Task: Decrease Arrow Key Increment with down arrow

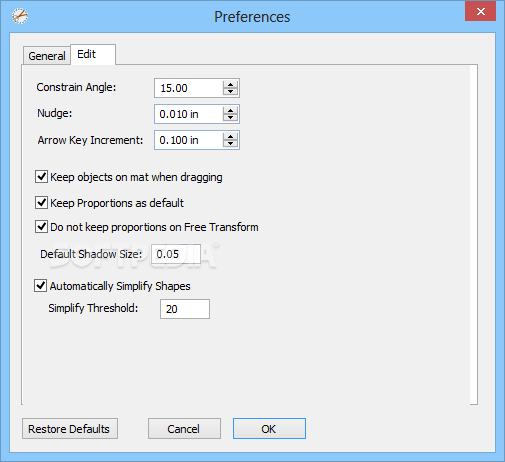Action: [x=230, y=144]
